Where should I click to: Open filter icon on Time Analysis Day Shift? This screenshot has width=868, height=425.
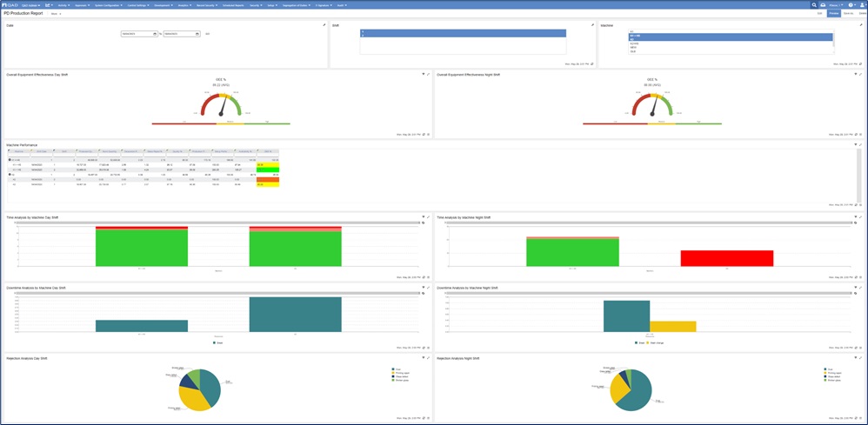(423, 217)
